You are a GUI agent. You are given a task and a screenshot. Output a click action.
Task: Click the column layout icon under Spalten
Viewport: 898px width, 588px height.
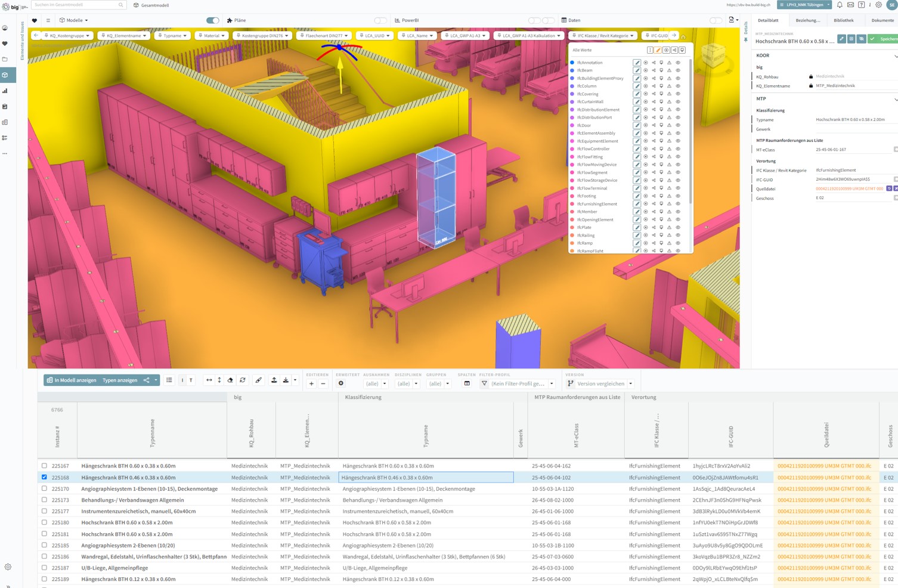[467, 383]
